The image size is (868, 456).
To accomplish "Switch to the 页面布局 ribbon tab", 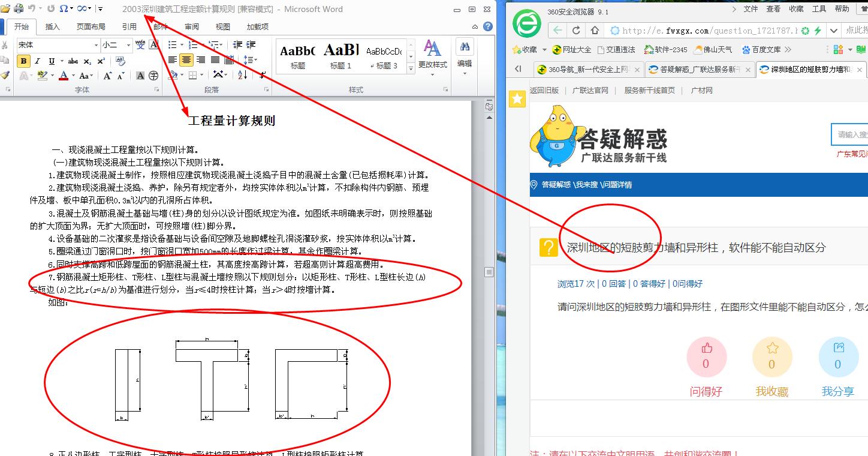I will pos(91,27).
